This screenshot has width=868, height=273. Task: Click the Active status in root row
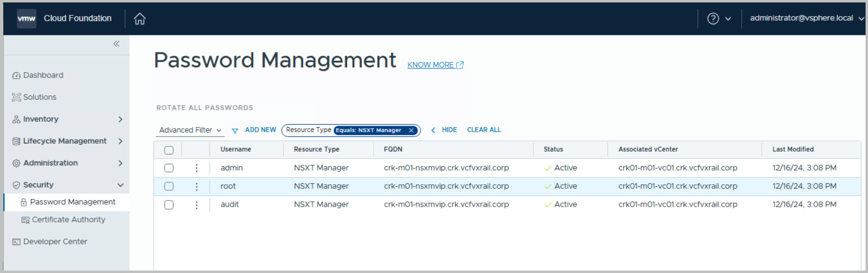click(x=561, y=186)
